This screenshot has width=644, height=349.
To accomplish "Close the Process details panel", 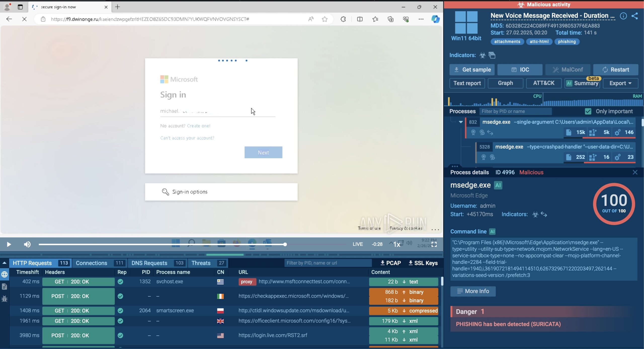I will [x=635, y=172].
